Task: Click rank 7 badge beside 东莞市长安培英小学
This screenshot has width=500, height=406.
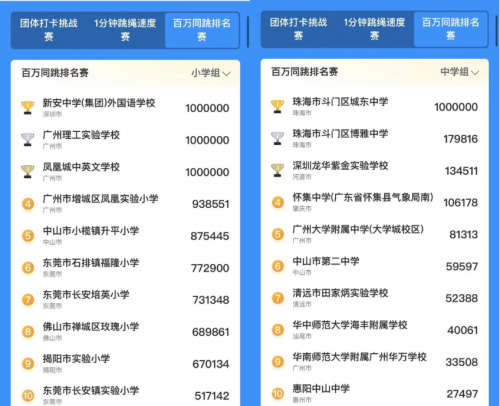Action: click(x=28, y=300)
